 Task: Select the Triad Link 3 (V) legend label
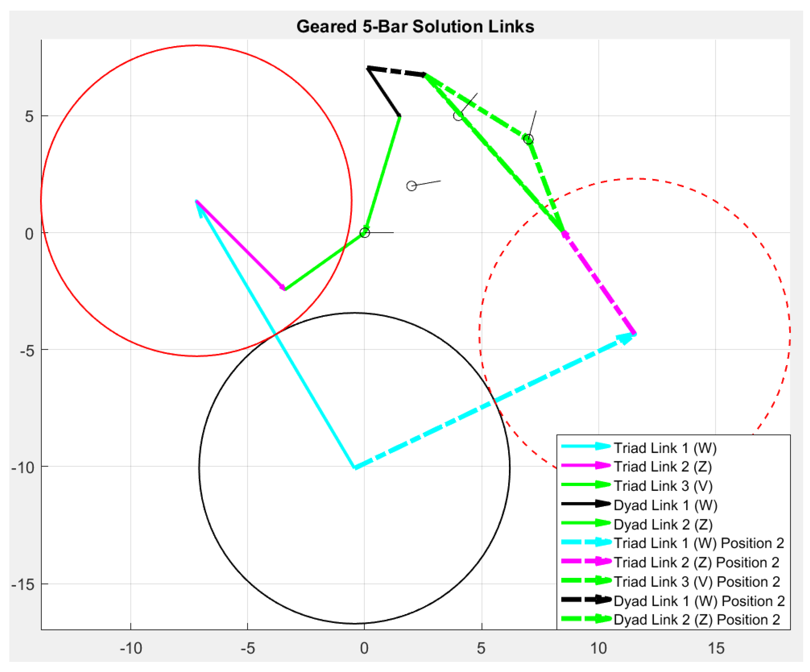pyautogui.click(x=663, y=486)
